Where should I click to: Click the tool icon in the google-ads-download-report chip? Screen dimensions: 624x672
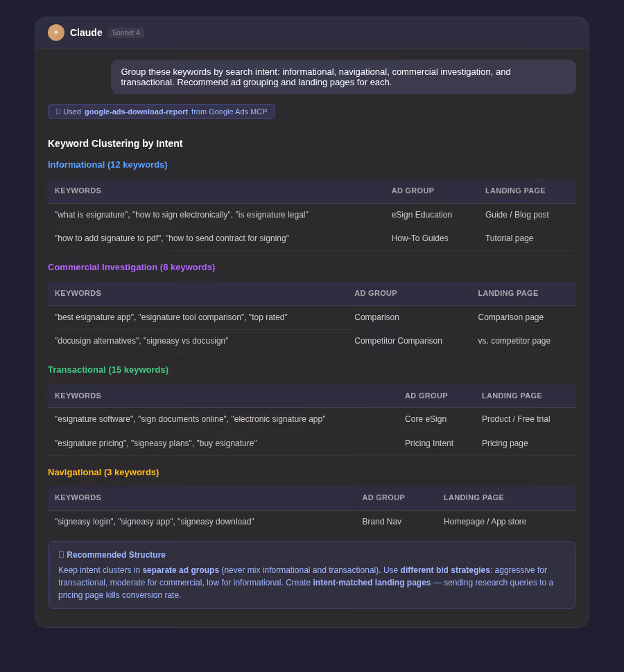(x=58, y=112)
